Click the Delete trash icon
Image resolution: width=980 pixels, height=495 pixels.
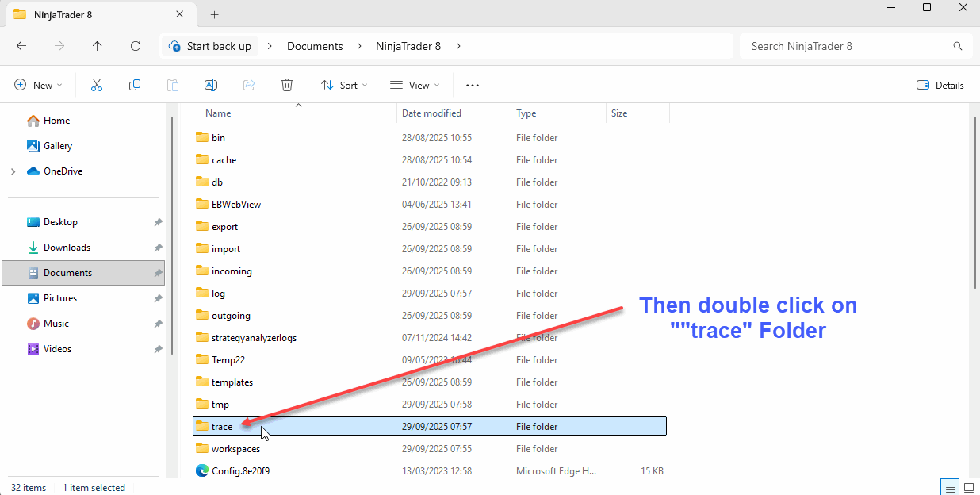tap(287, 85)
